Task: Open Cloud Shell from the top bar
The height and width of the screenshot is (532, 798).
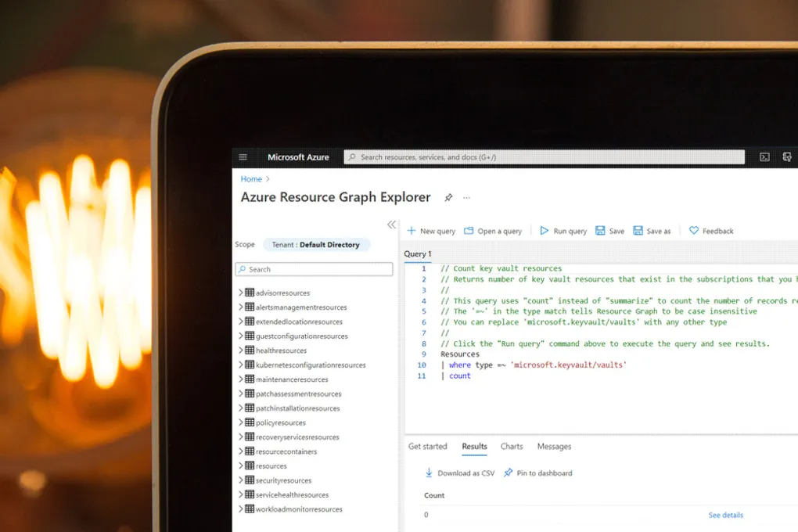Action: pyautogui.click(x=764, y=157)
